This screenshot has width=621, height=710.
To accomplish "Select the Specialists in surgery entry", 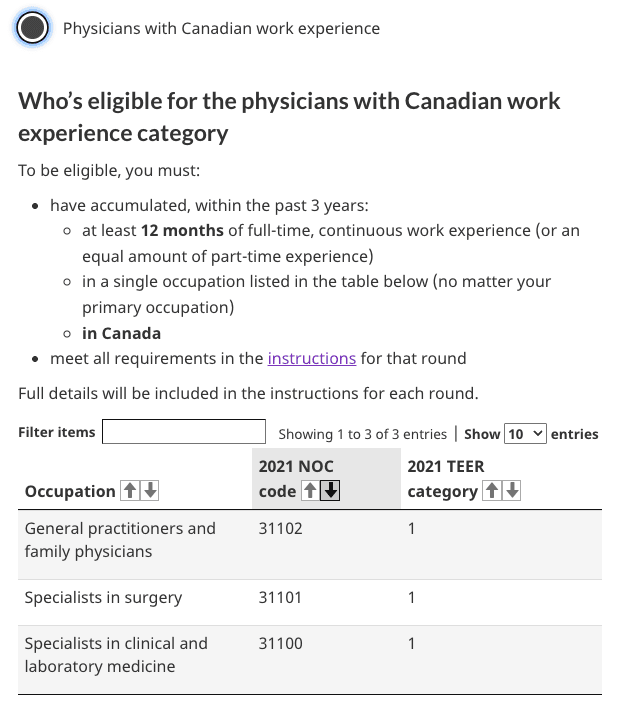I will click(103, 597).
